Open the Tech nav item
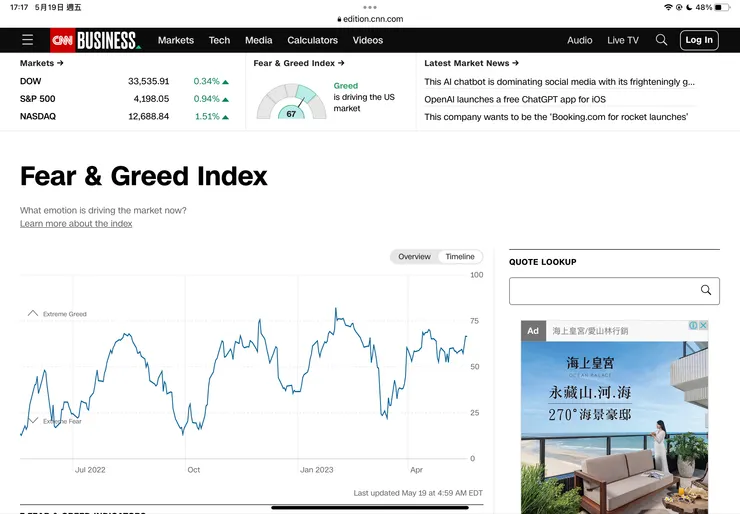The height and width of the screenshot is (514, 740). click(x=219, y=40)
